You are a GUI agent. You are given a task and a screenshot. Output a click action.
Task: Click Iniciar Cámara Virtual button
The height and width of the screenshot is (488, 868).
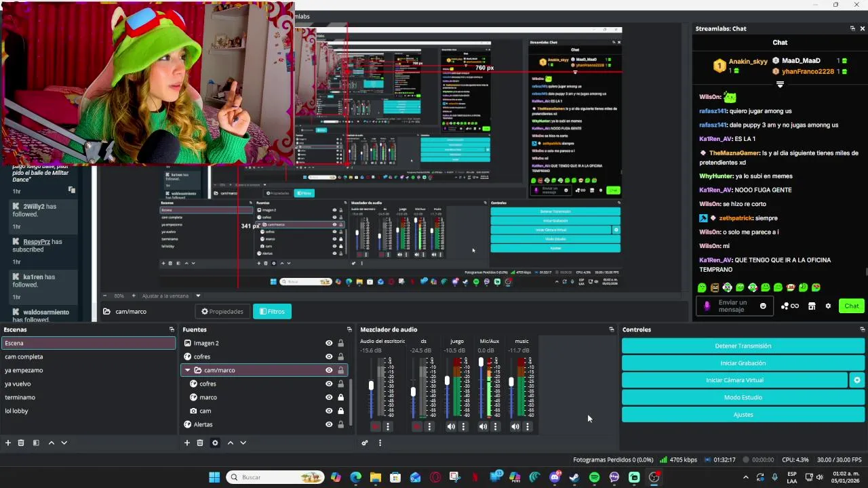tap(734, 380)
